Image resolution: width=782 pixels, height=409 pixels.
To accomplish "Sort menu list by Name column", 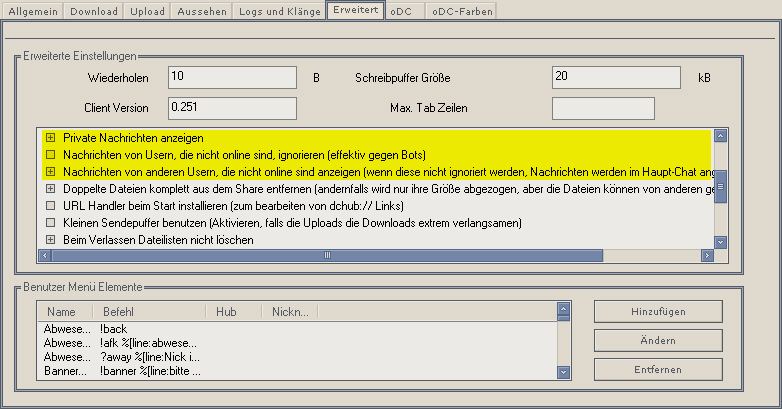I will click(x=65, y=312).
